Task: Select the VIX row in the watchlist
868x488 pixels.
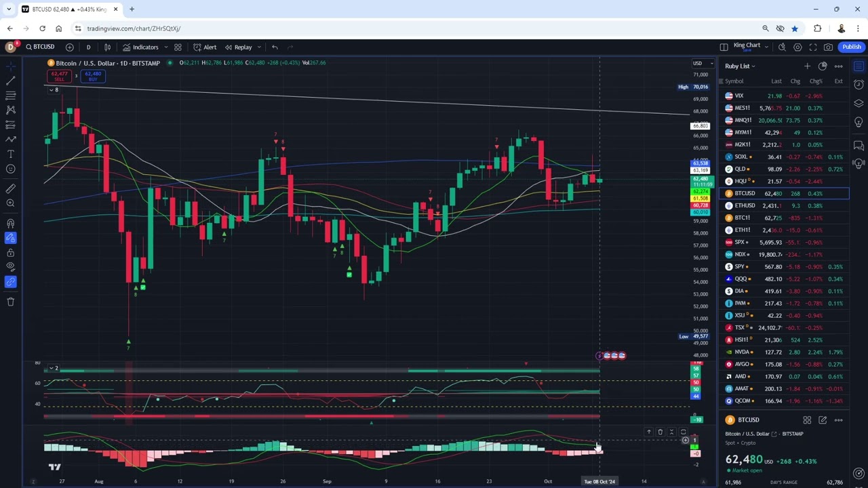Action: [x=784, y=96]
